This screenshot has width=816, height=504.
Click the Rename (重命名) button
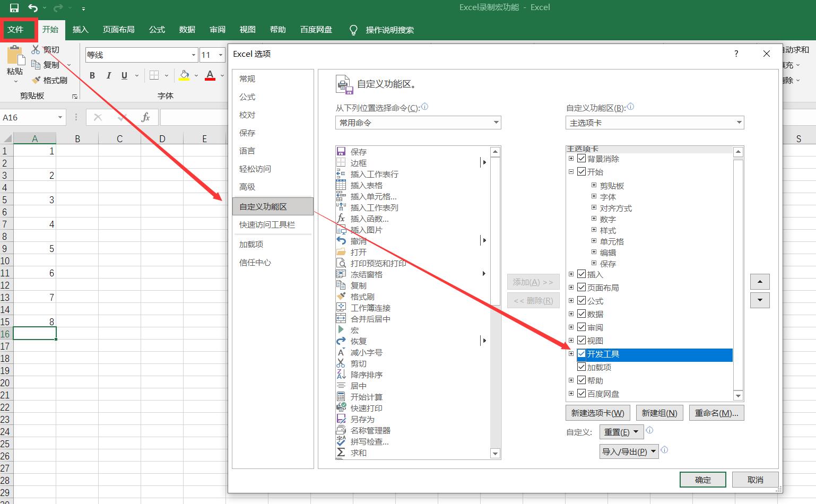(716, 413)
